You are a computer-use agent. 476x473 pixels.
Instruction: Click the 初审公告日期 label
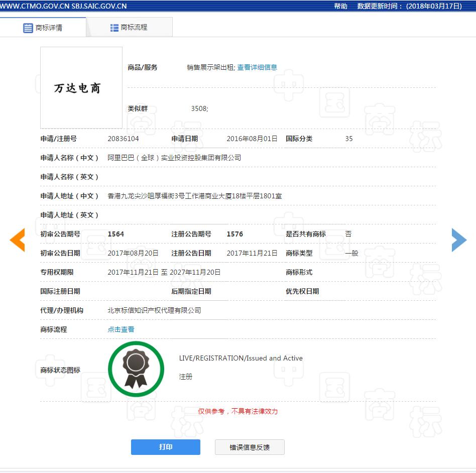(x=60, y=253)
